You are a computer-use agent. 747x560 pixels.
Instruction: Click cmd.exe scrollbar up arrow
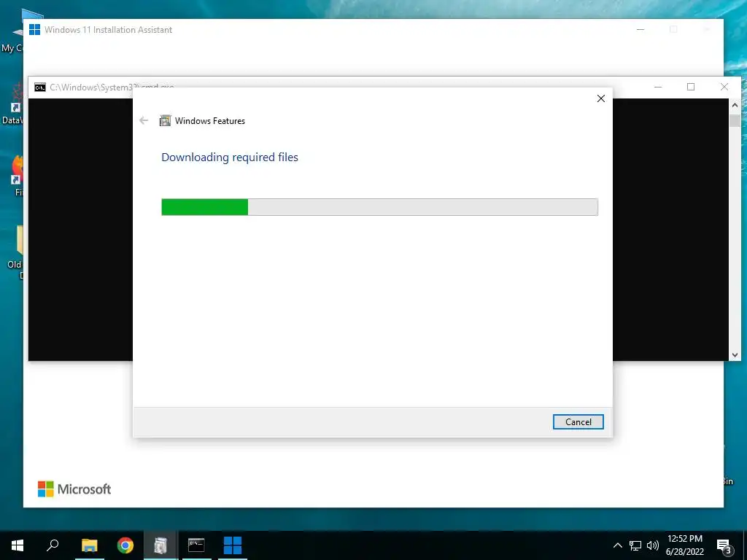[735, 105]
